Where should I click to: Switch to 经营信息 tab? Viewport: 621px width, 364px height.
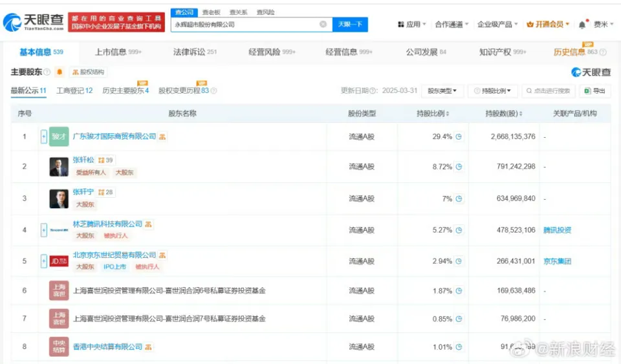coord(349,52)
